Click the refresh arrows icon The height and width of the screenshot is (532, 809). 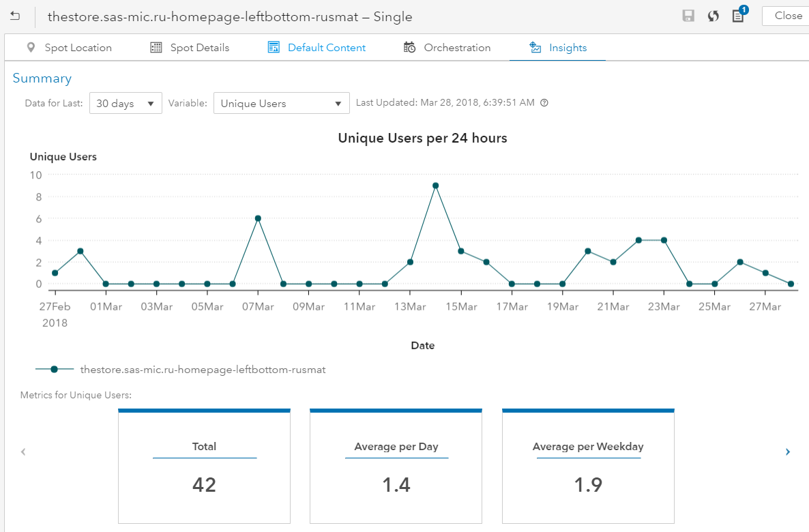pyautogui.click(x=713, y=16)
